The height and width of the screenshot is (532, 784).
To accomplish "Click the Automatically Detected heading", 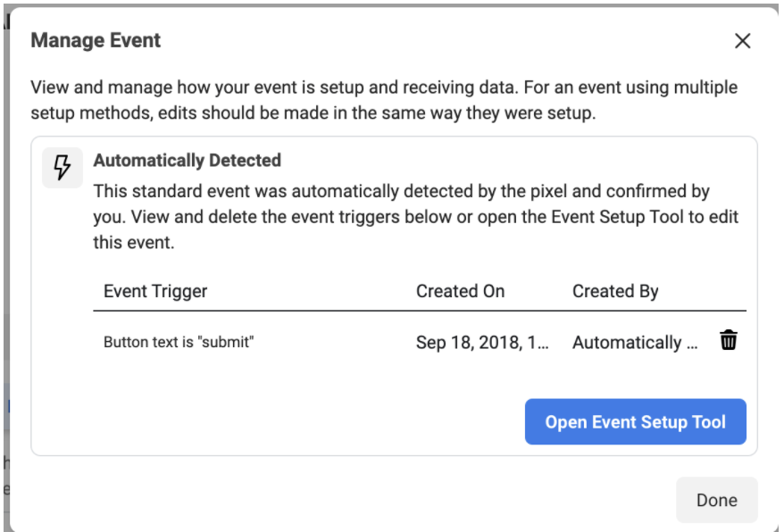I will tap(187, 161).
